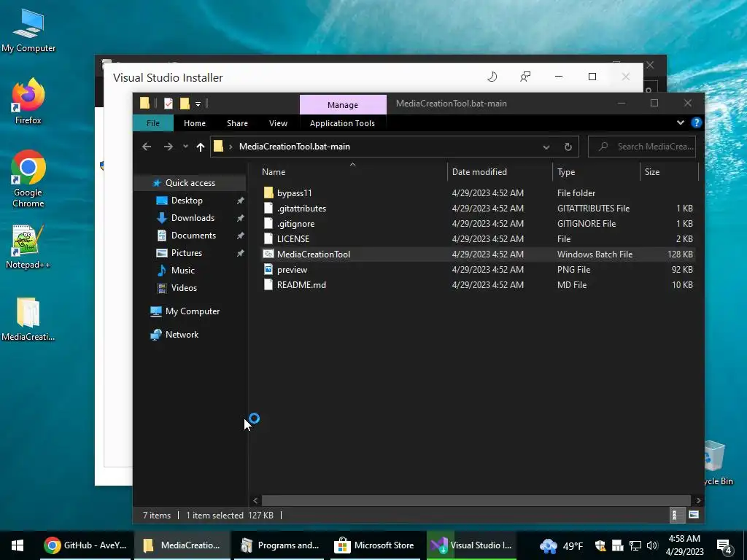Open the Windows Start menu
Viewport: 747px width, 560px height.
[x=18, y=545]
